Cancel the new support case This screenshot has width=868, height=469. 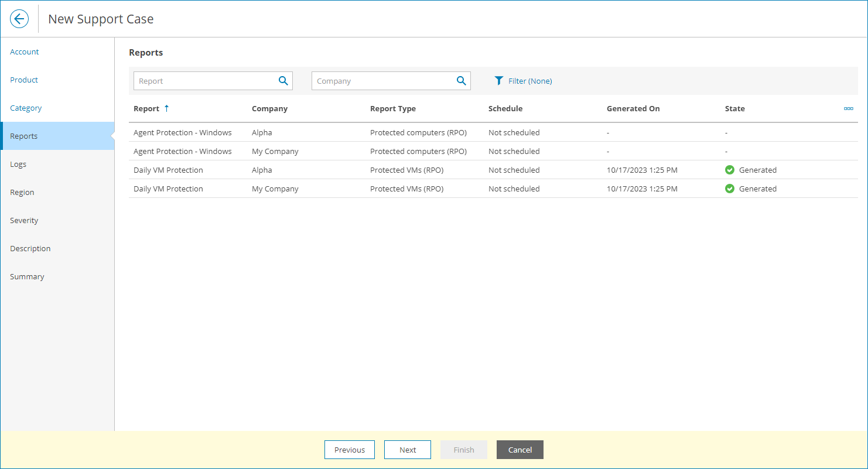coord(520,450)
